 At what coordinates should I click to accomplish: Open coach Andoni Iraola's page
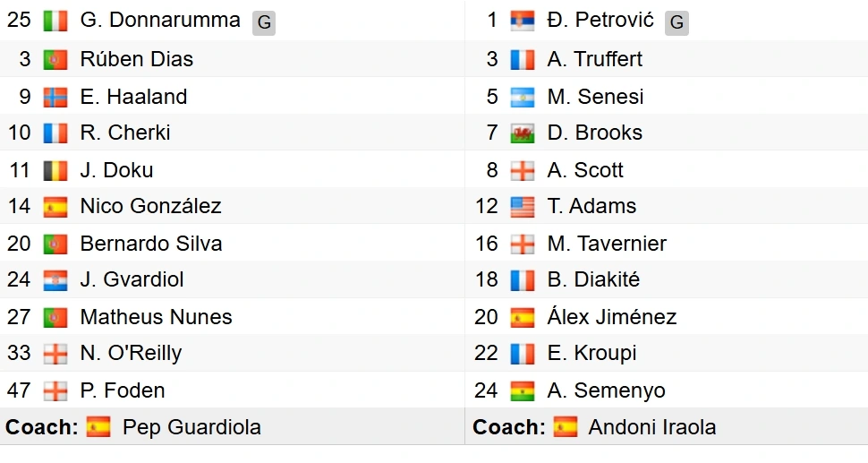click(x=651, y=427)
